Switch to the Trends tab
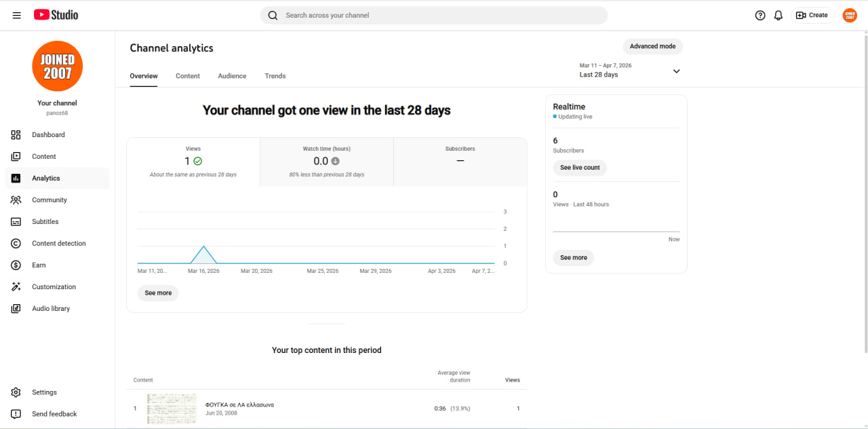This screenshot has height=429, width=868. [x=275, y=76]
